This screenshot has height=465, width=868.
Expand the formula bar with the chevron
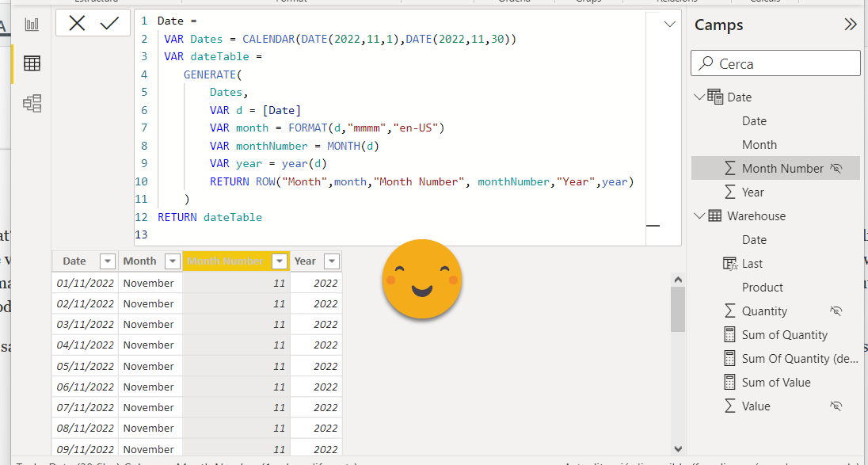click(x=669, y=25)
